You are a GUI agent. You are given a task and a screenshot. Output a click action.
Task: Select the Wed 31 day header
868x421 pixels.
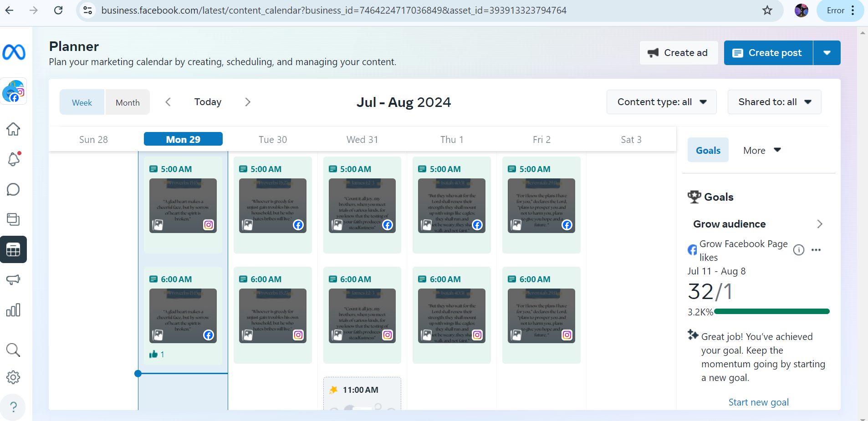(363, 139)
